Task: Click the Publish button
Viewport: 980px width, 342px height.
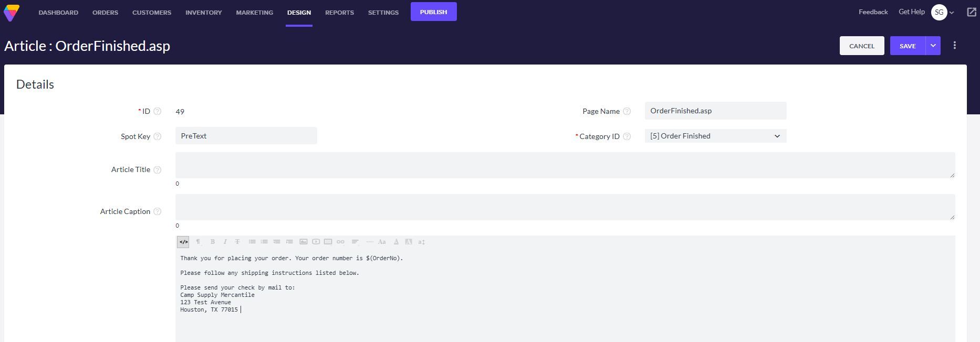Action: [x=433, y=12]
